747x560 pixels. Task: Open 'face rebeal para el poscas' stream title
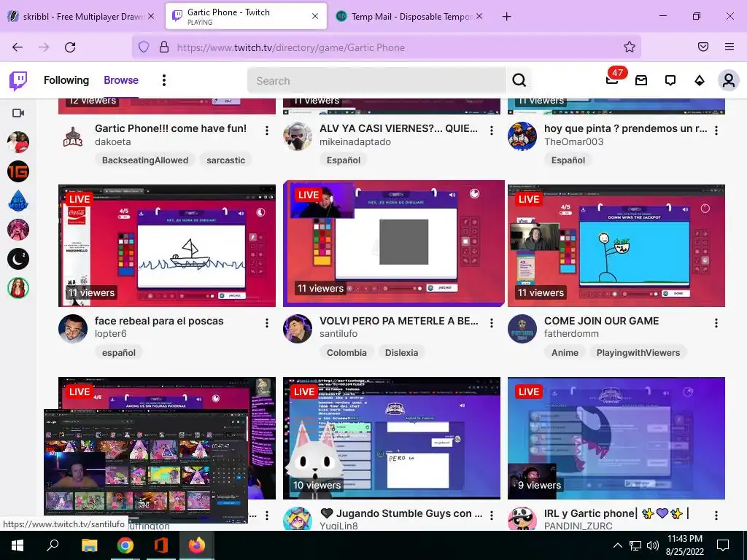tap(159, 321)
